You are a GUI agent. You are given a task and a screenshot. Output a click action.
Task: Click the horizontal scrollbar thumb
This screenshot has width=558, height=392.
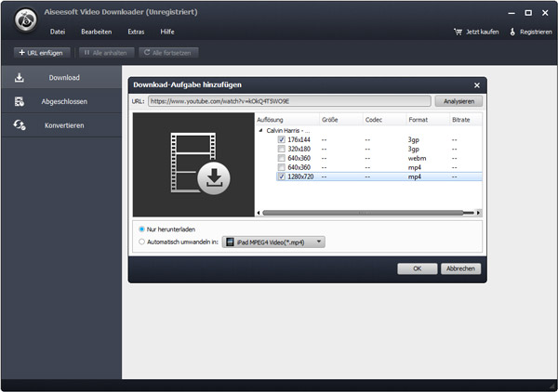tap(363, 213)
